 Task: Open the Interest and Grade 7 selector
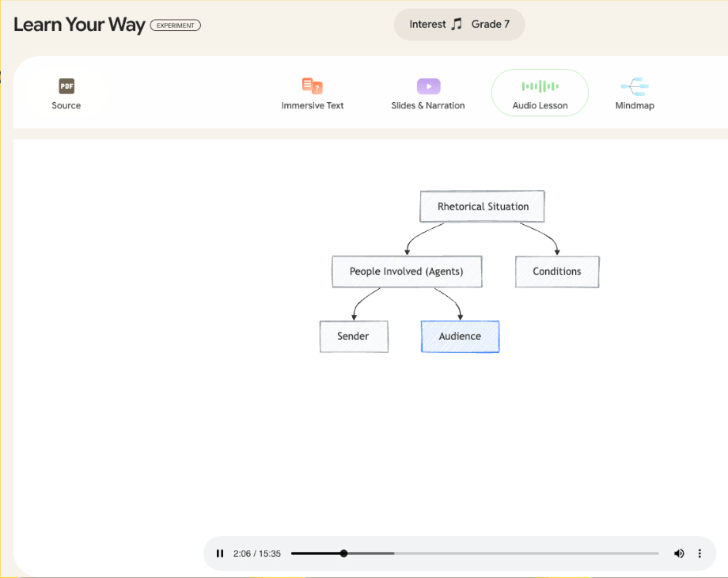coord(459,25)
